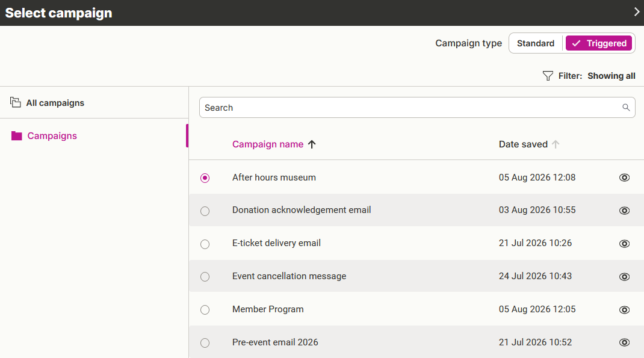Click the date 21 Jul 2026 10:26
The width and height of the screenshot is (644, 358).
(535, 243)
